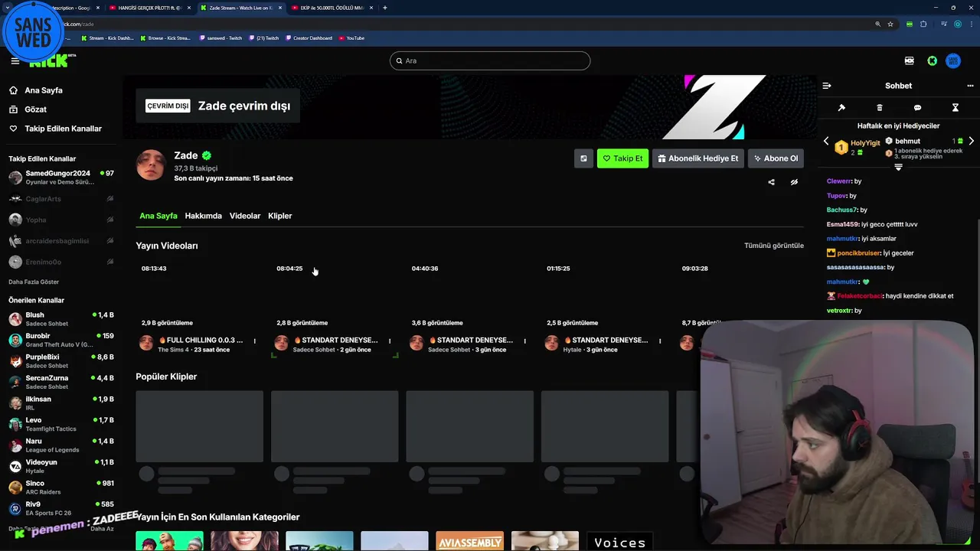The width and height of the screenshot is (980, 551).
Task: Click the Abone Ol subscribe button
Action: point(776,158)
